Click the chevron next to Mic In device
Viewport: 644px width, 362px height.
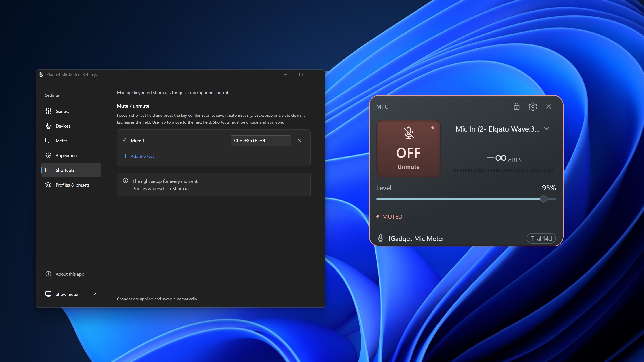[x=547, y=129]
